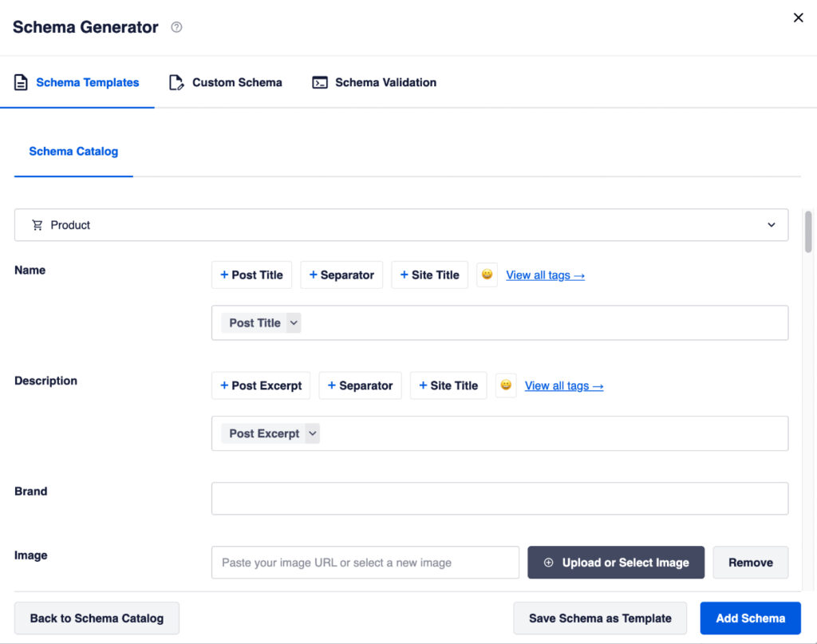Expand the Product schema type dropdown
Image resolution: width=817 pixels, height=644 pixels.
[x=771, y=225]
